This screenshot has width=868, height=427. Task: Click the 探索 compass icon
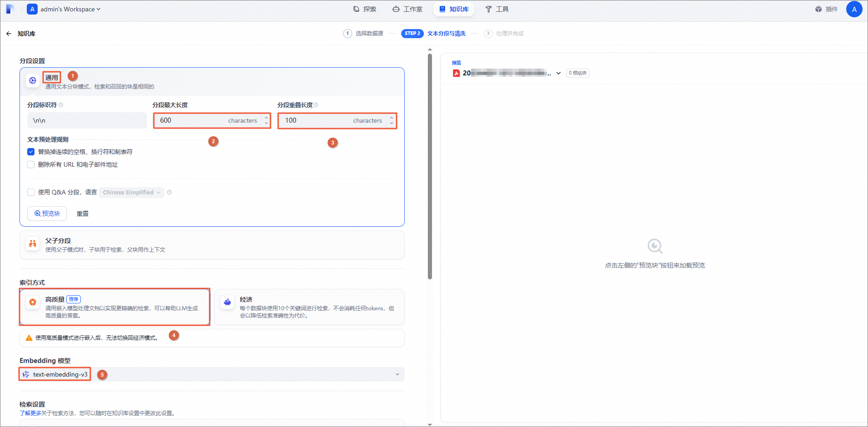click(x=356, y=9)
